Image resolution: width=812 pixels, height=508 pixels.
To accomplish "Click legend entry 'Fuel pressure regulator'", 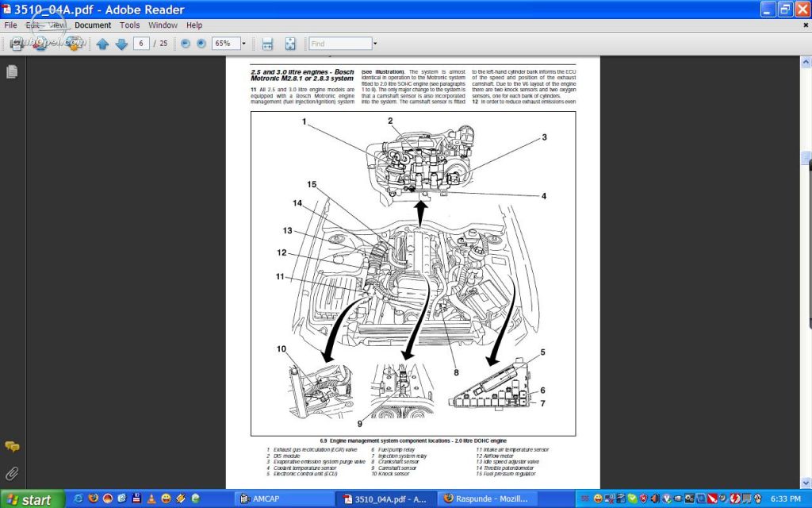I will click(x=509, y=474).
